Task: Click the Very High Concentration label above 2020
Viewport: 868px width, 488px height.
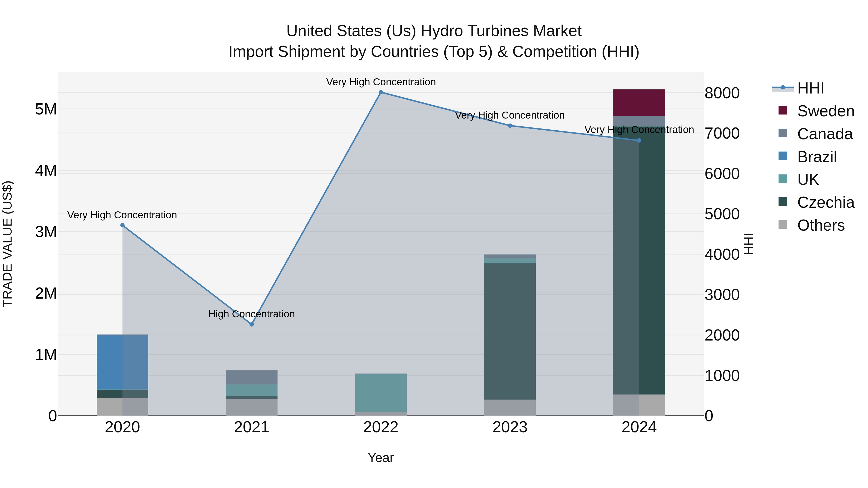Action: pos(122,215)
